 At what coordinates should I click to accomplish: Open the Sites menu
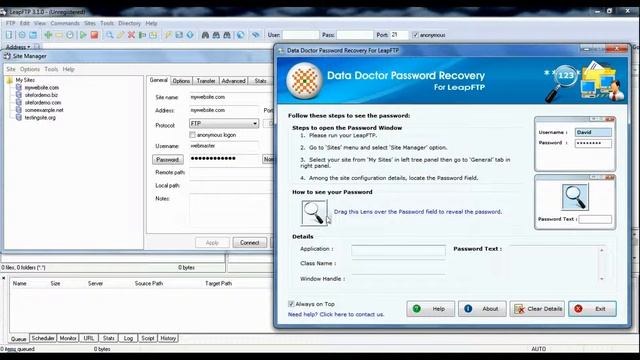click(x=90, y=23)
